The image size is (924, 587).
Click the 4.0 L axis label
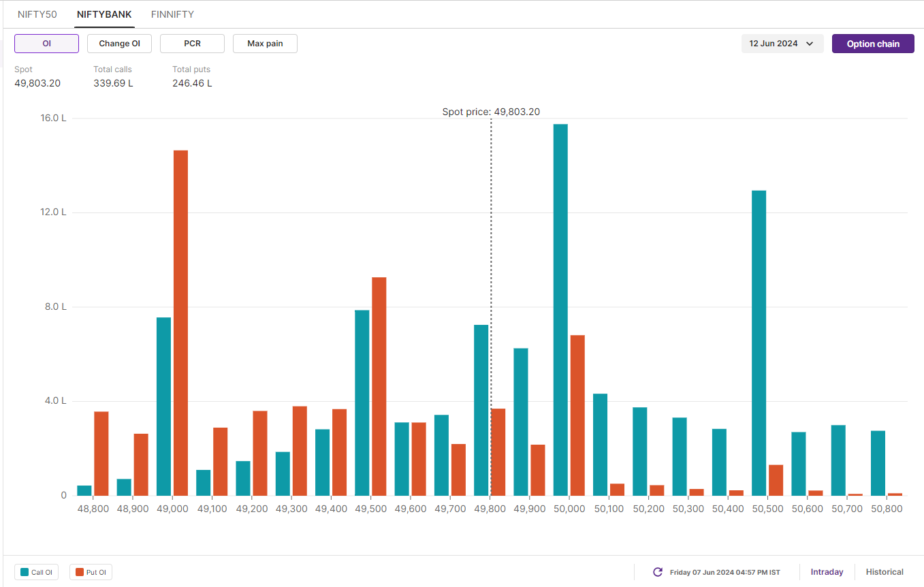(x=56, y=400)
